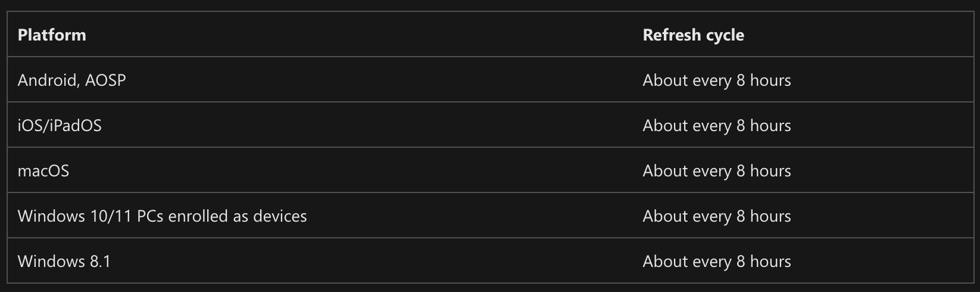Click the refresh cycle value for iOS/iPadOS
Screen dimensions: 980x292
pos(716,126)
